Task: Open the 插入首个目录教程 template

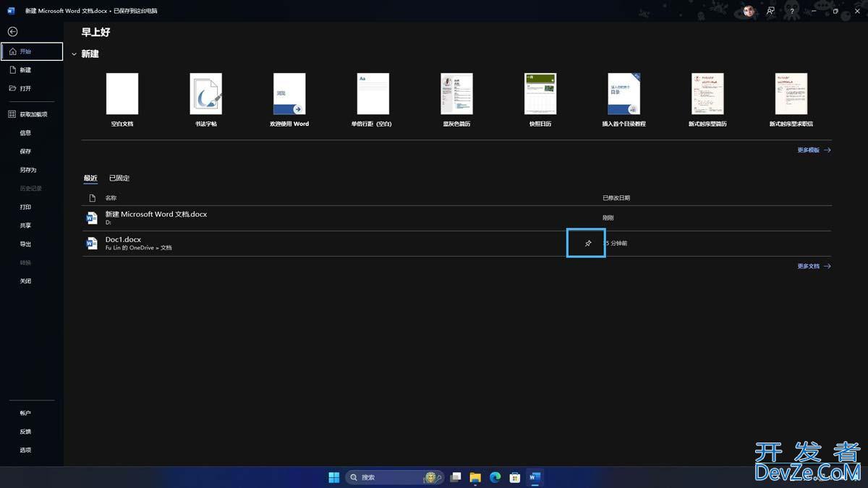Action: (624, 100)
